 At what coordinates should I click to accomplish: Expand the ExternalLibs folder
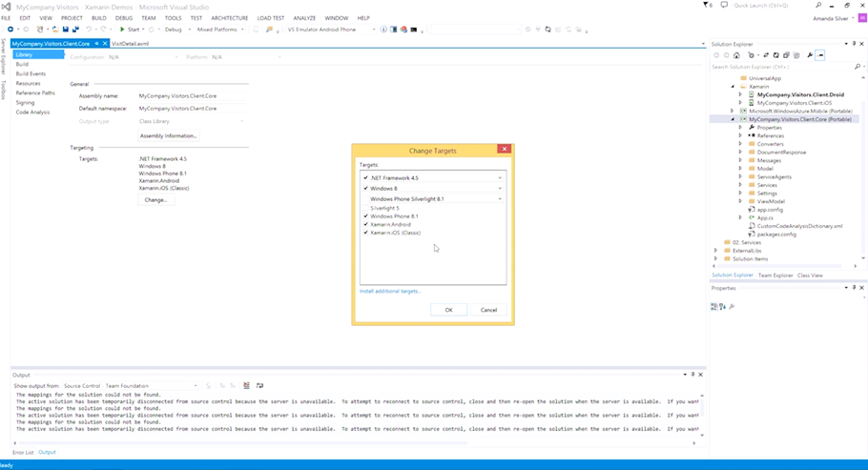(715, 251)
